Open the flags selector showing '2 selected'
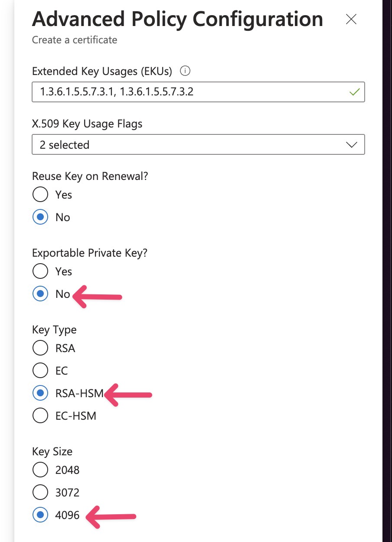 (x=198, y=144)
